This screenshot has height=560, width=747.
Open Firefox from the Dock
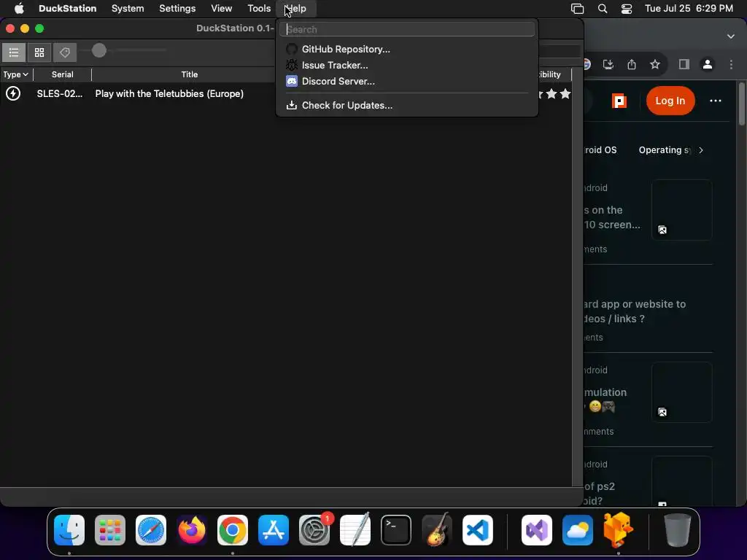(x=192, y=530)
